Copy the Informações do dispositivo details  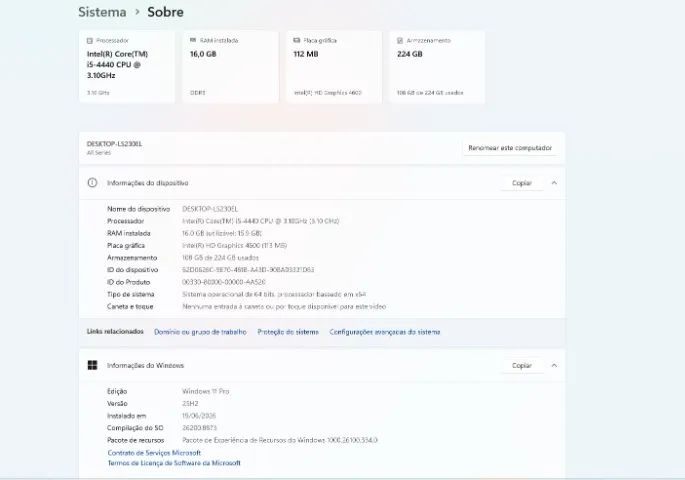(x=522, y=183)
